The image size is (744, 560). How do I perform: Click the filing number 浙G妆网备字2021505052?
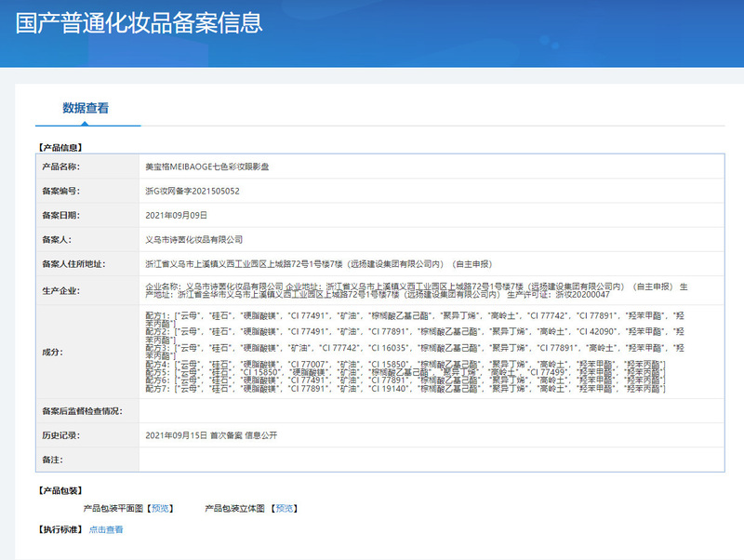point(193,191)
